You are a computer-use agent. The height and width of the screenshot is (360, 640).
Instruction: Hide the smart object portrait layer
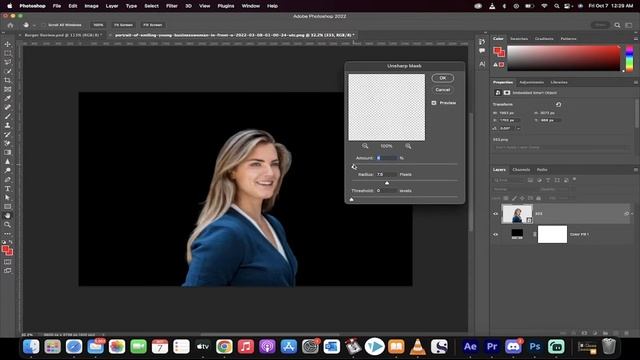pyautogui.click(x=496, y=214)
